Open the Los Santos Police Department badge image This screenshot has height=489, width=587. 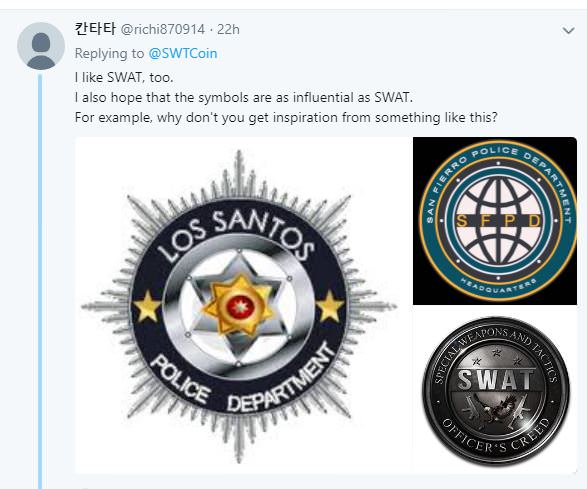point(243,306)
